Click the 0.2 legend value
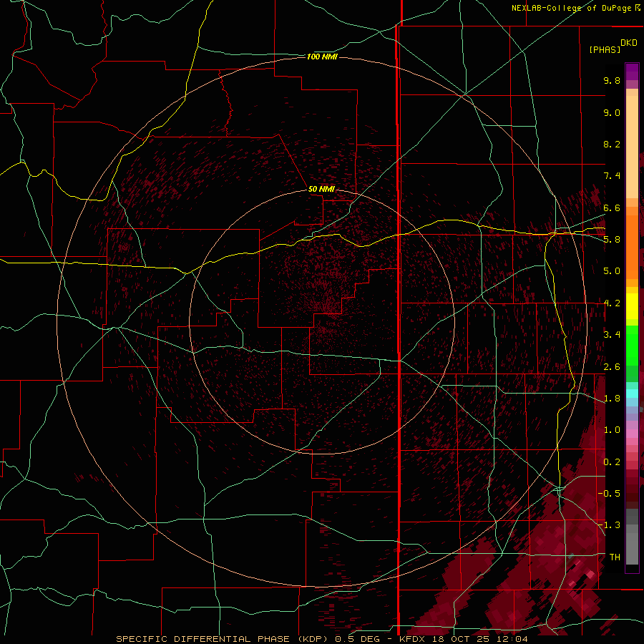 pos(612,462)
